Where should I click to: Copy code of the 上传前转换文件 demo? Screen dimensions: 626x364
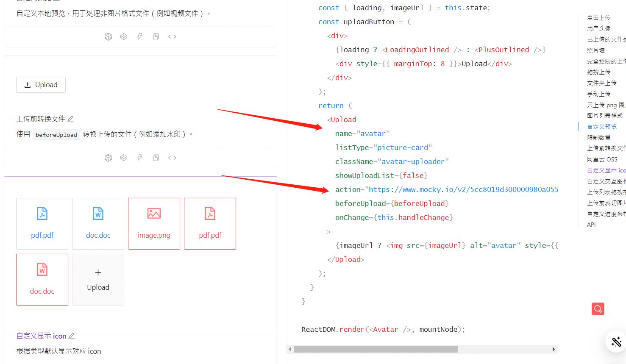(x=156, y=158)
